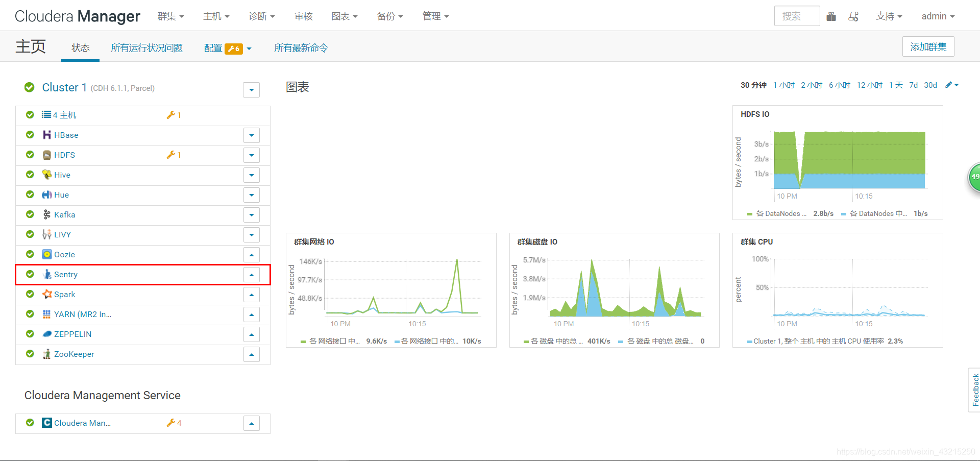
Task: Click the Sentry green health check icon
Action: click(30, 274)
